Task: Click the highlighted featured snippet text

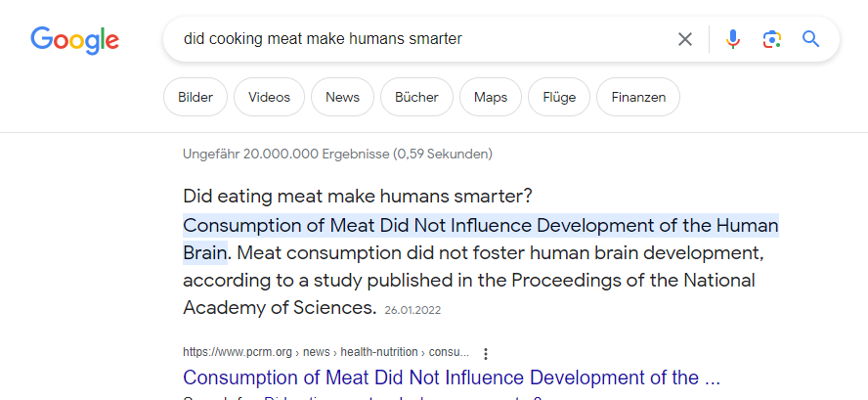Action: pos(480,226)
